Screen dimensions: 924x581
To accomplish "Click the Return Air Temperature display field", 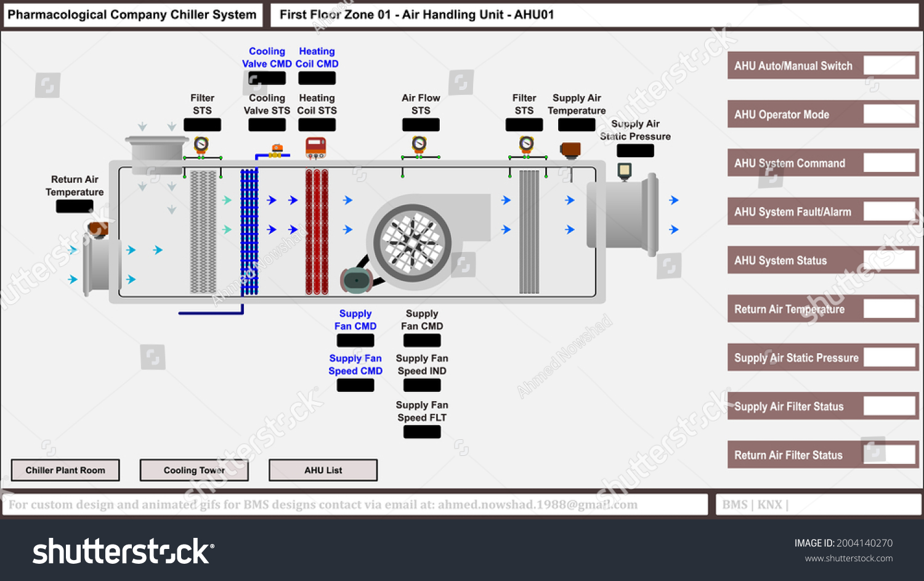I will 74,206.
